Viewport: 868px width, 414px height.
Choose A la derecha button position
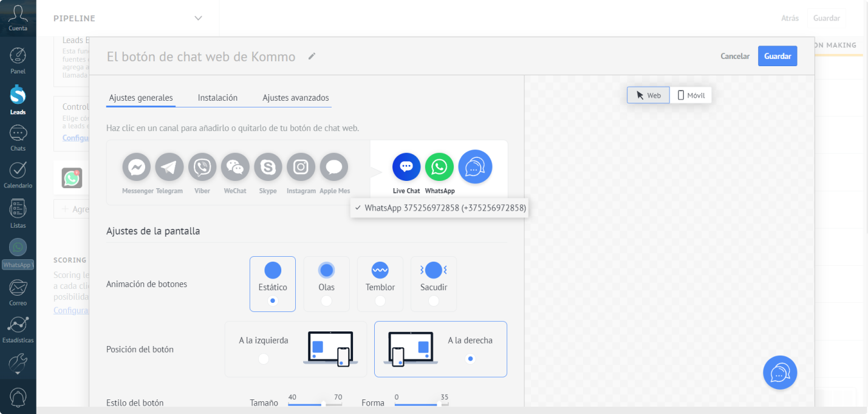coord(470,359)
